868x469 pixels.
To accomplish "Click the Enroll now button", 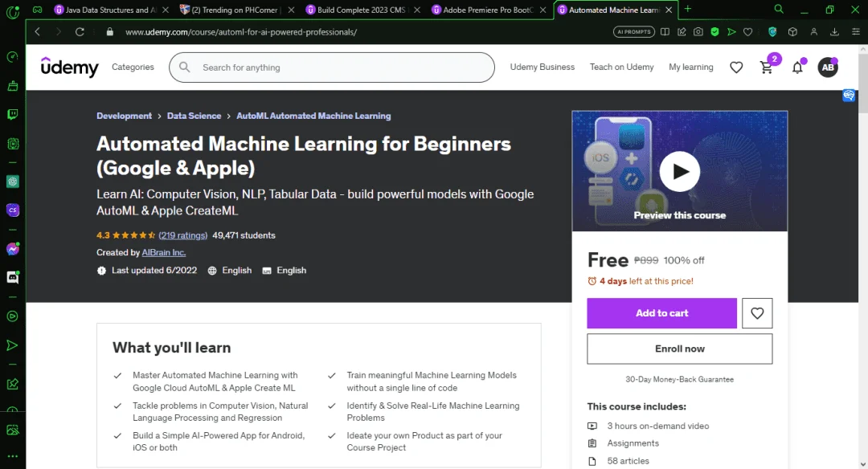I will 680,349.
